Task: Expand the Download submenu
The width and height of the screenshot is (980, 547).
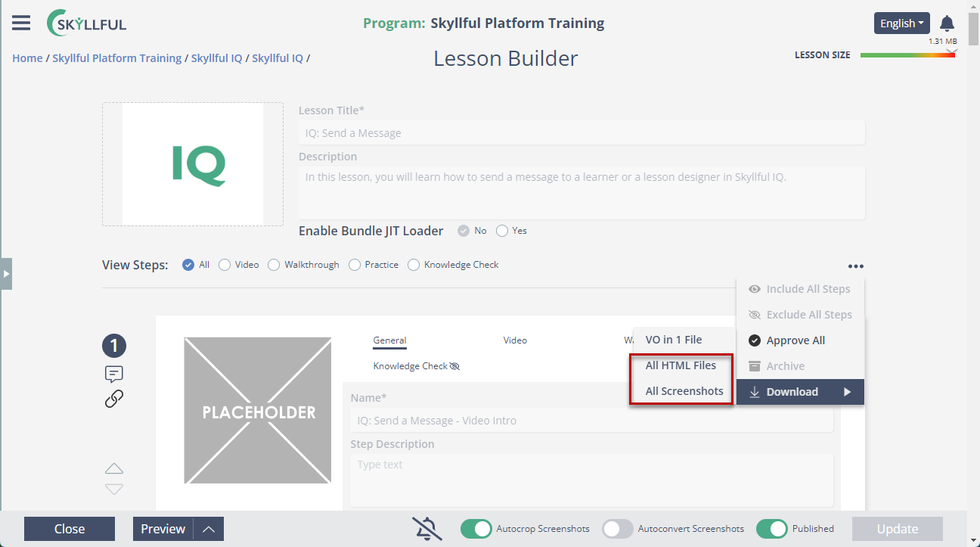Action: click(800, 392)
